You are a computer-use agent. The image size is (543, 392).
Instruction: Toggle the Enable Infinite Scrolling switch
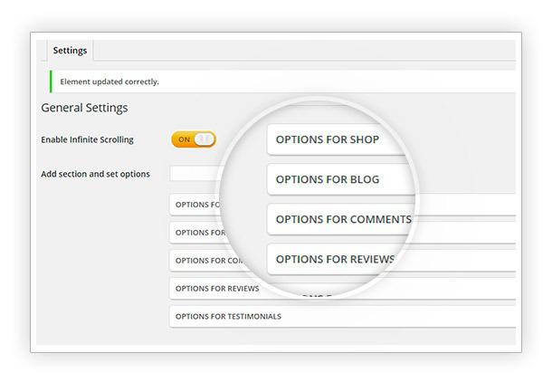point(193,139)
